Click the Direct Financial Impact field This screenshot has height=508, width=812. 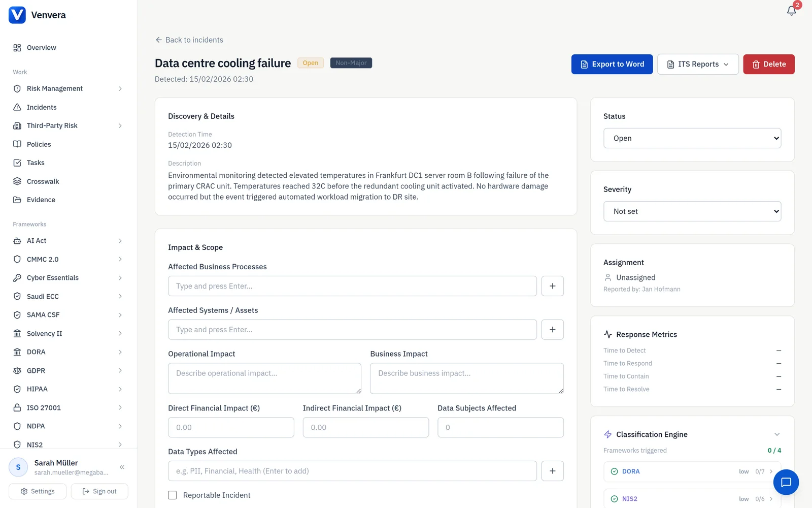231,427
